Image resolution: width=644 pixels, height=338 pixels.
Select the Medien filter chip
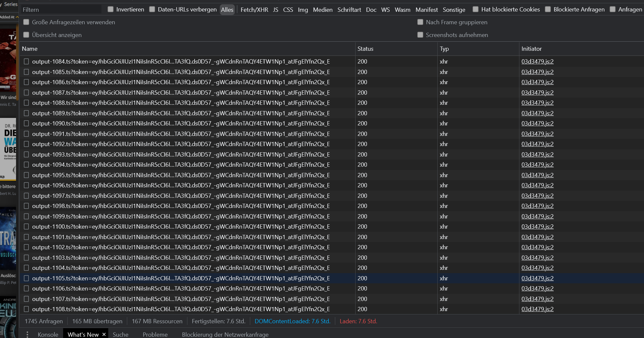322,9
